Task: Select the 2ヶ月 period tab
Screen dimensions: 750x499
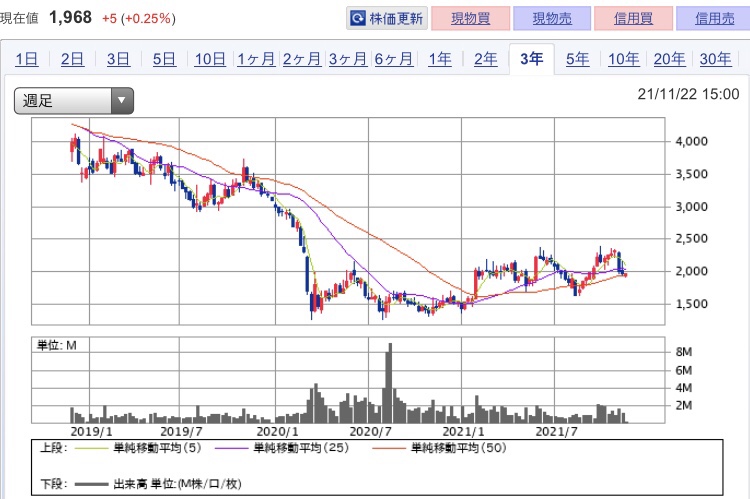Action: [302, 59]
